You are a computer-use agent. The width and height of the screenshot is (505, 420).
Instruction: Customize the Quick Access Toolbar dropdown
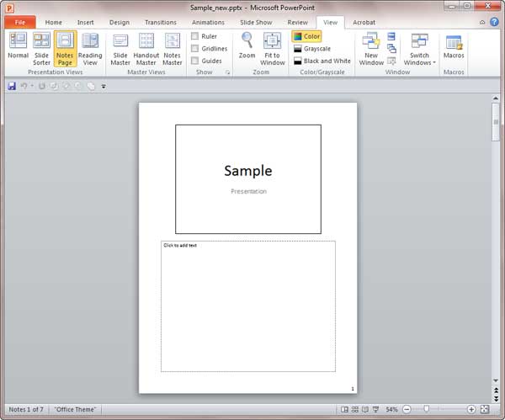104,87
